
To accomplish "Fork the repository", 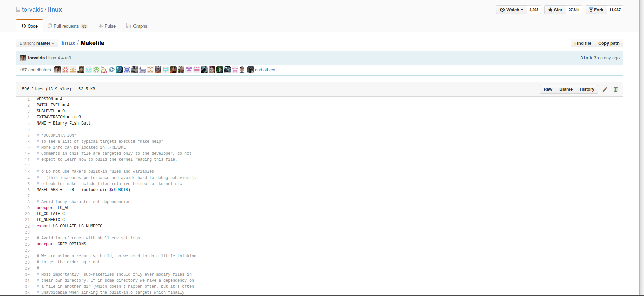I will (596, 10).
